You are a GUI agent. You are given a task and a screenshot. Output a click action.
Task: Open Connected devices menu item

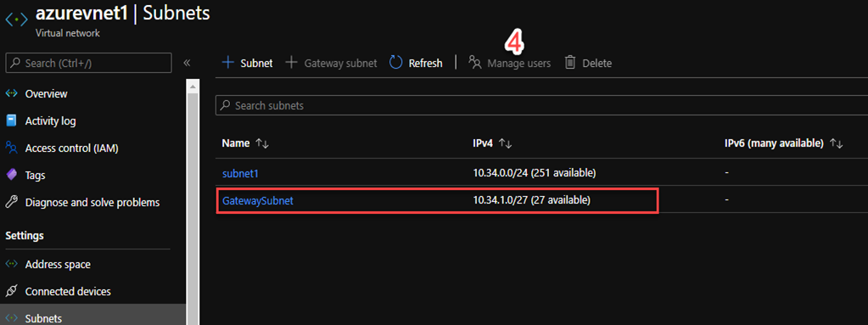point(68,291)
